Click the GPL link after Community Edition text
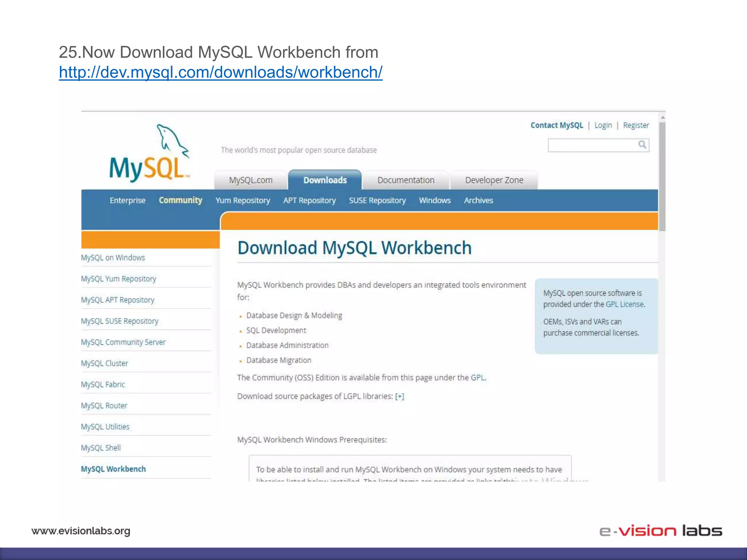Image resolution: width=747 pixels, height=560 pixels. point(478,378)
